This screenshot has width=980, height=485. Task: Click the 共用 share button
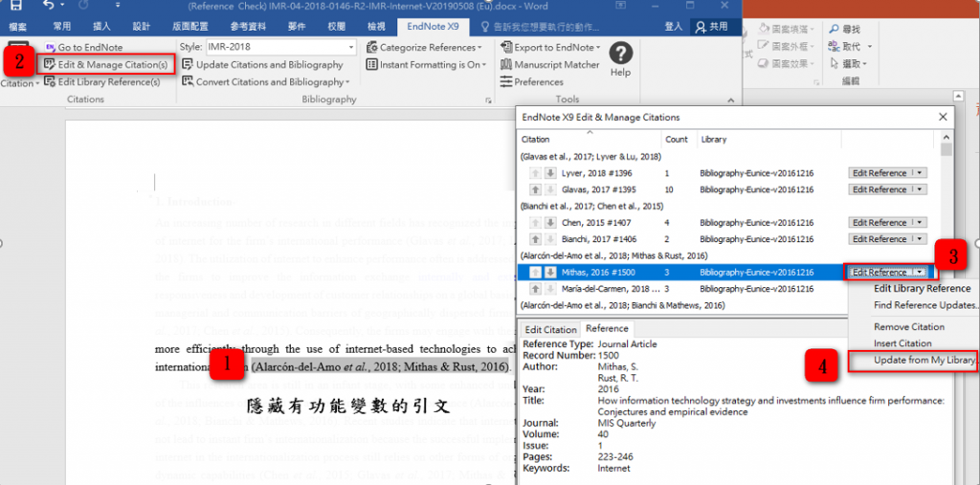[x=711, y=27]
